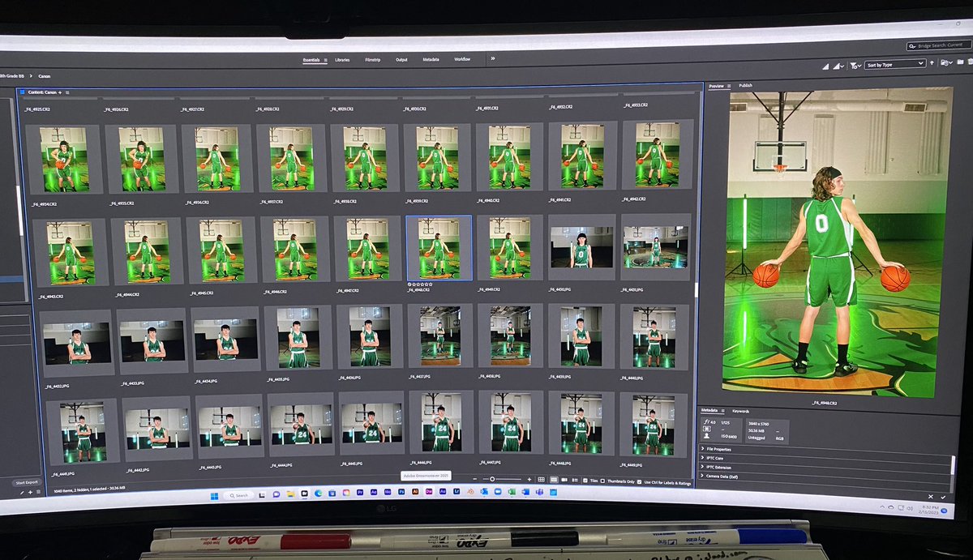Create a new folder with folder icon
The image size is (973, 560).
[960, 62]
